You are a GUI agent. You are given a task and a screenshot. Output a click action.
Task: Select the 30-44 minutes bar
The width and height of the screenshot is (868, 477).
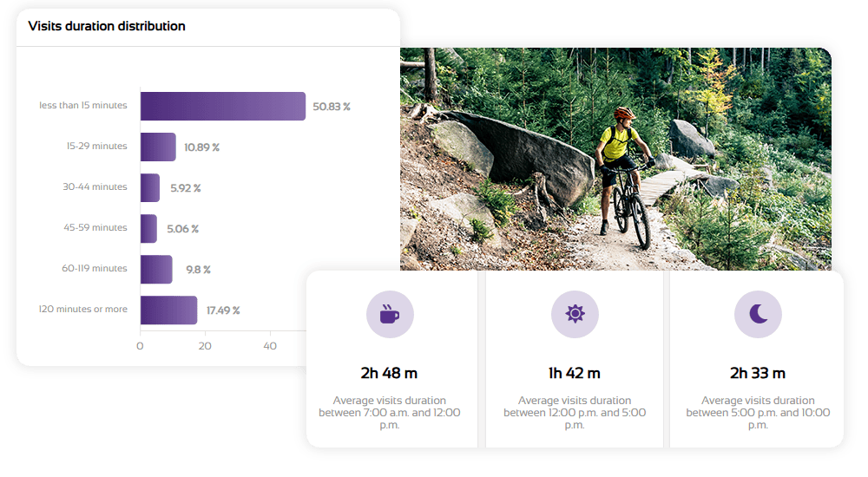[150, 187]
